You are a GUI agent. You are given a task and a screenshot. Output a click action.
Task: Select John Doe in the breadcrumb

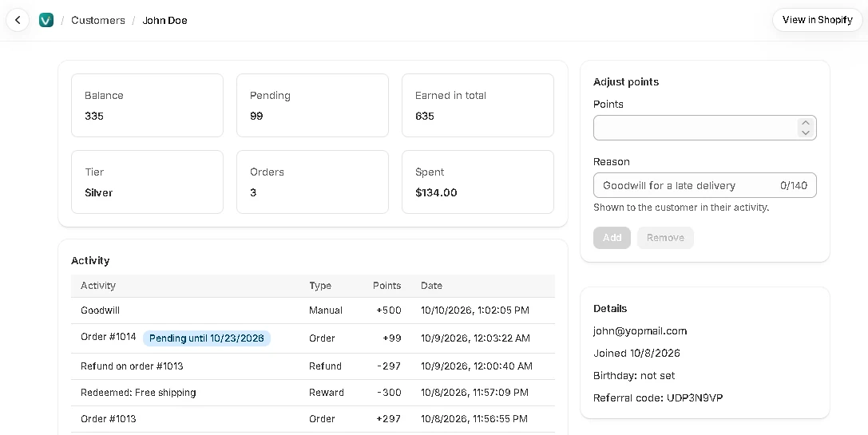pyautogui.click(x=165, y=21)
